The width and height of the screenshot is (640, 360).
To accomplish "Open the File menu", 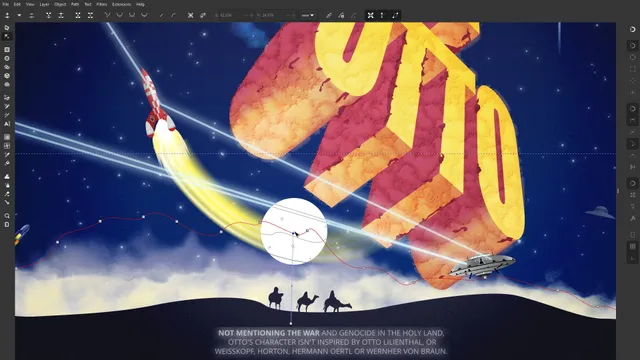I will click(6, 4).
